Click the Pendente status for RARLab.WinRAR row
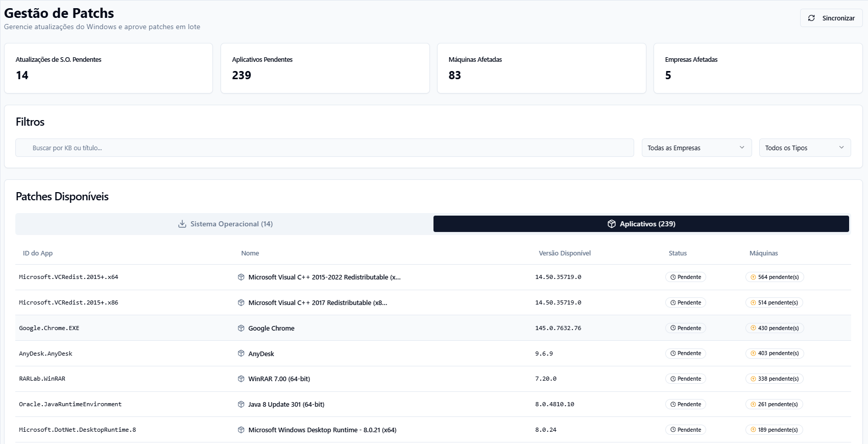This screenshot has width=868, height=444. pos(686,379)
